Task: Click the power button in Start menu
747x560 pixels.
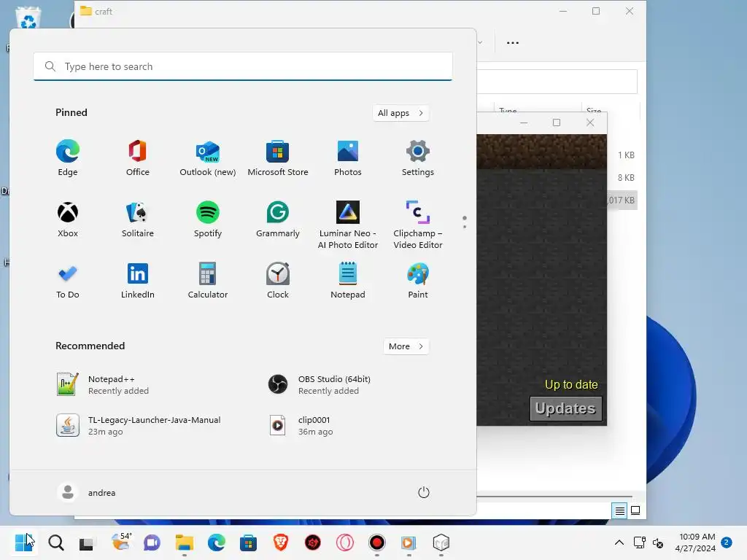Action: coord(424,492)
